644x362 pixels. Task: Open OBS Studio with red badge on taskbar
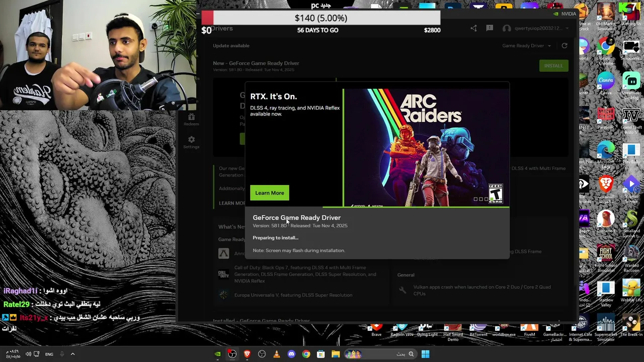pos(232,354)
